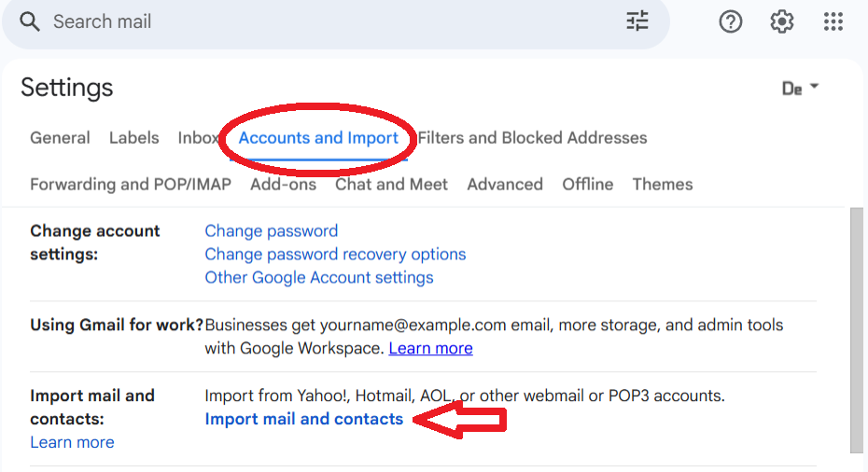Open the Help question mark icon
Screen dimensions: 868x472
click(x=730, y=22)
